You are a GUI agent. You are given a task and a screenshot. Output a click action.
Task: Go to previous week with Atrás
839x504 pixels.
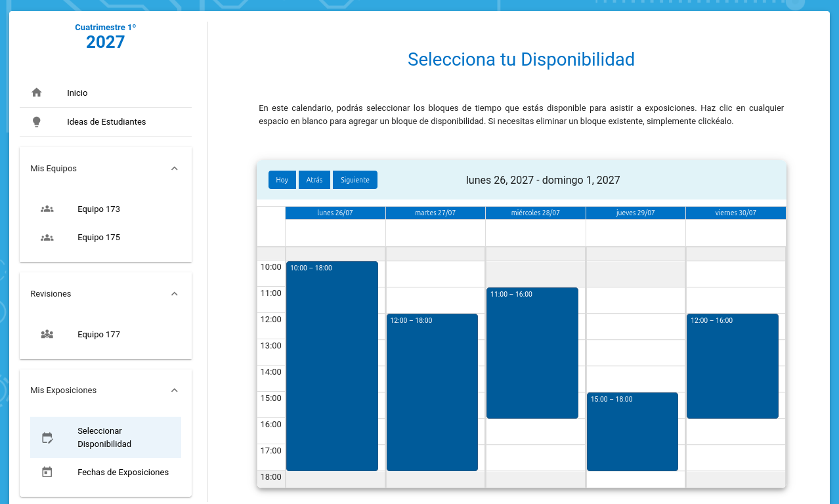coord(314,180)
